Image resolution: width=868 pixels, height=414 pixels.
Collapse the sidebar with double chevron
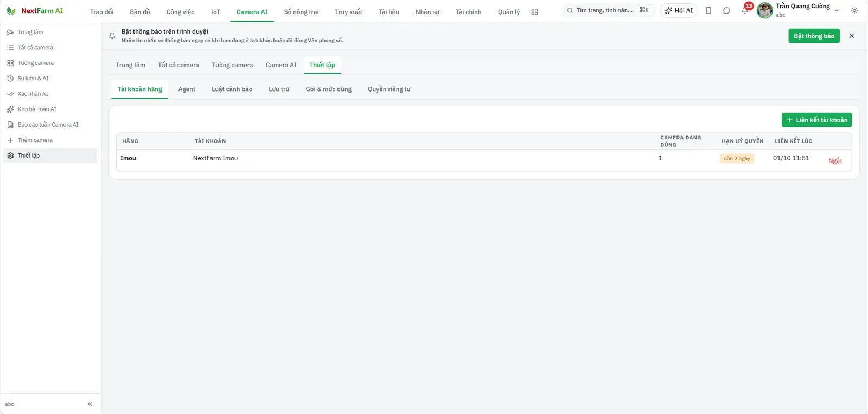[x=90, y=404]
